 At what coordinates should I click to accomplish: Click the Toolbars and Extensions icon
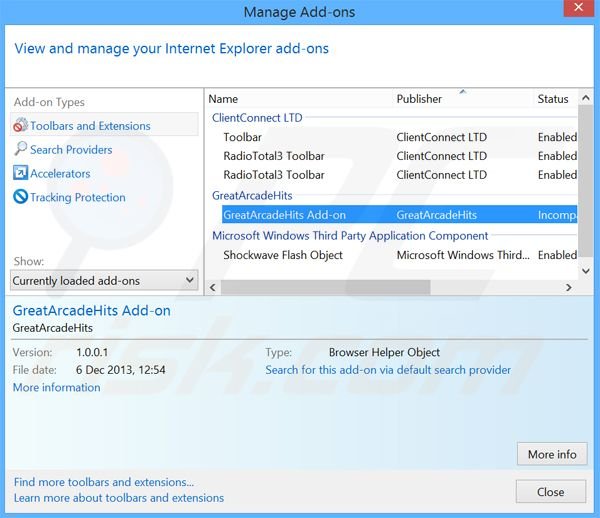(20, 126)
